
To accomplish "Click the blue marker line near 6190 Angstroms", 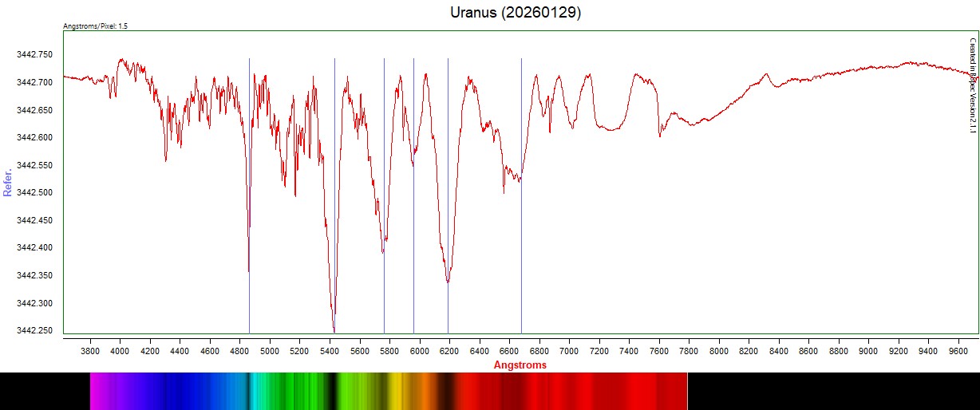I will pos(448,120).
